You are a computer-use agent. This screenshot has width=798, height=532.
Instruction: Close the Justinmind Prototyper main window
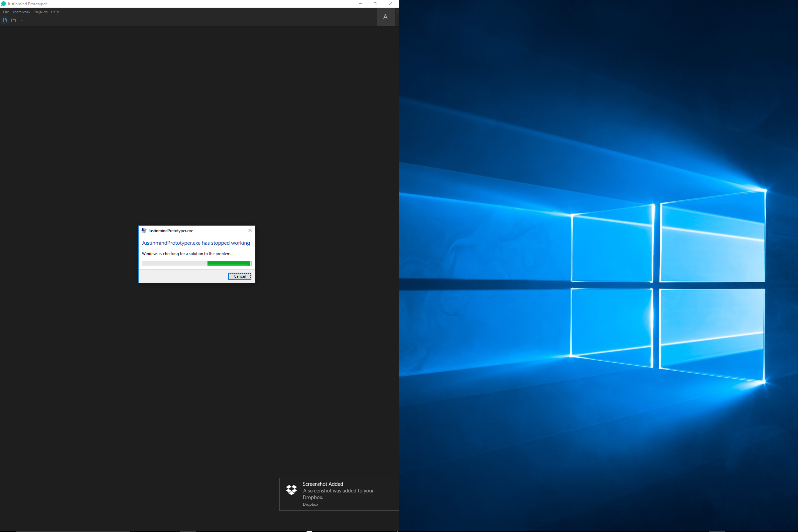(390, 4)
